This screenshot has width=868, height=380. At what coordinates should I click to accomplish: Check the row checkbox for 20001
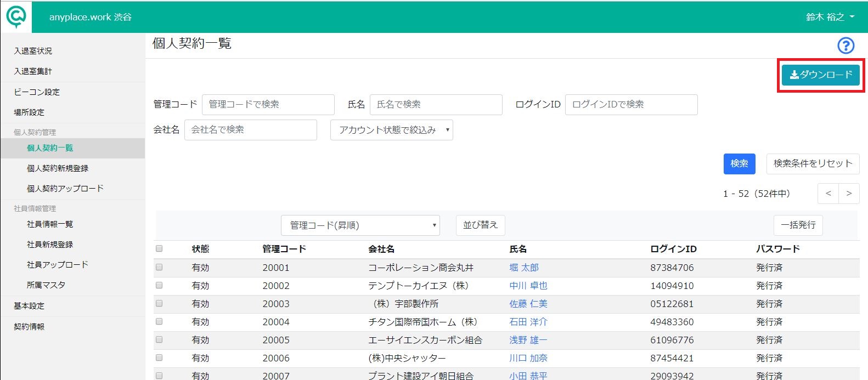tap(159, 267)
